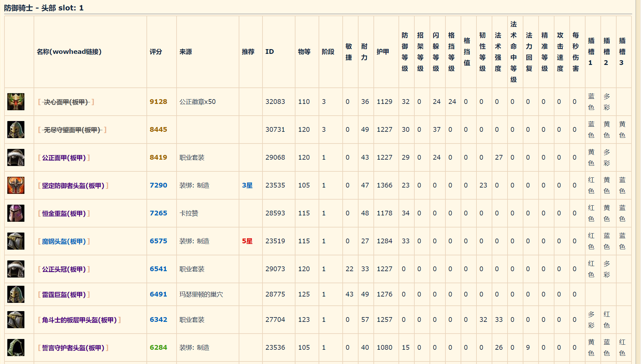
Task: Open the 雷霆巨盔(板甲) link
Action: click(64, 295)
